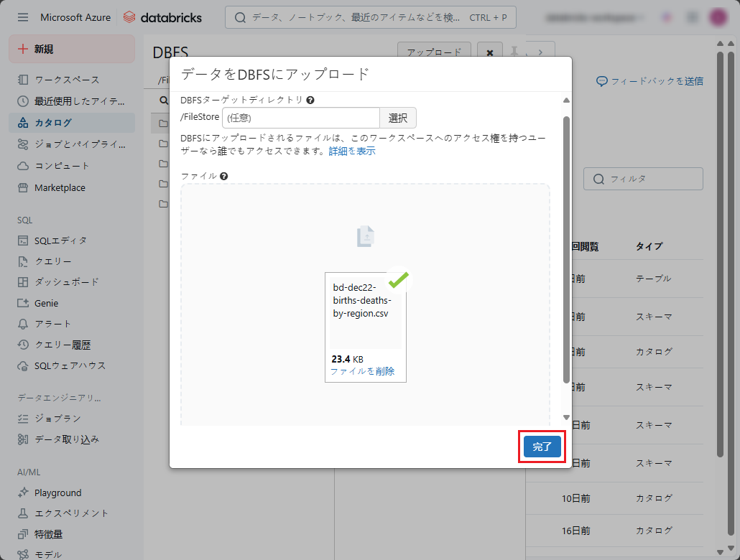The image size is (740, 560).
Task: Click help icon next to ファイル label
Action: 224,176
